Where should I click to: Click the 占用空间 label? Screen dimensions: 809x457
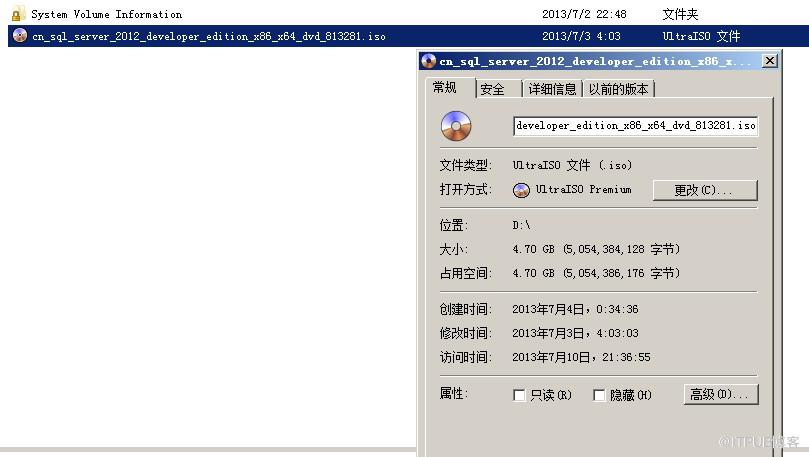pos(465,273)
